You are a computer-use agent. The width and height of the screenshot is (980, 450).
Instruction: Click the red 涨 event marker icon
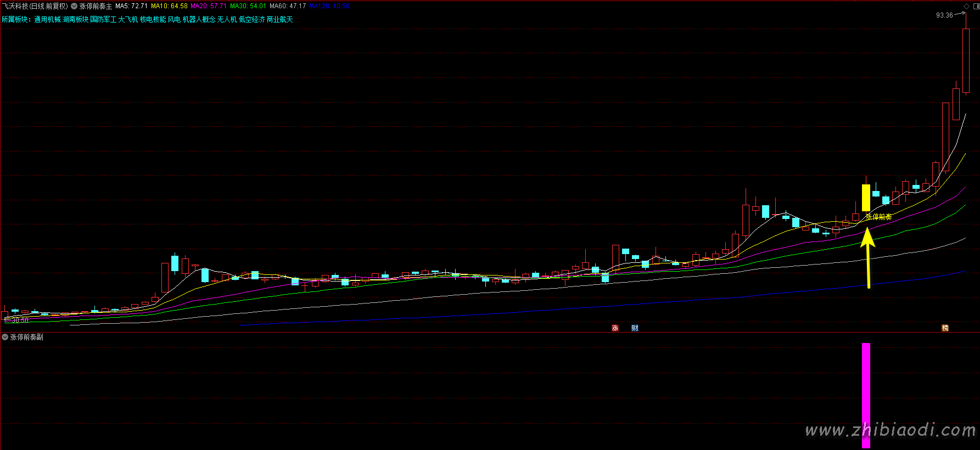click(x=615, y=328)
